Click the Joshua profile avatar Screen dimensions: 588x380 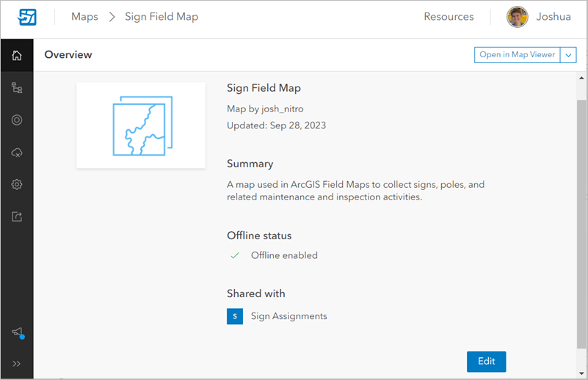click(x=517, y=17)
